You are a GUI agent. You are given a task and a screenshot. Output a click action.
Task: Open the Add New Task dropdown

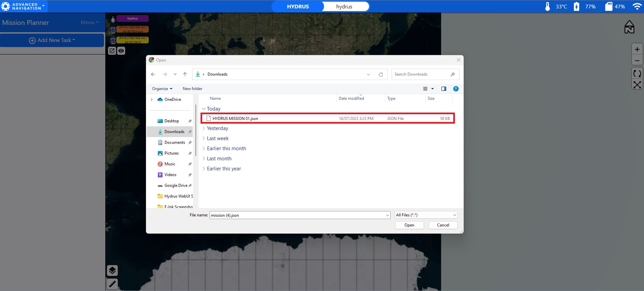[x=52, y=40]
